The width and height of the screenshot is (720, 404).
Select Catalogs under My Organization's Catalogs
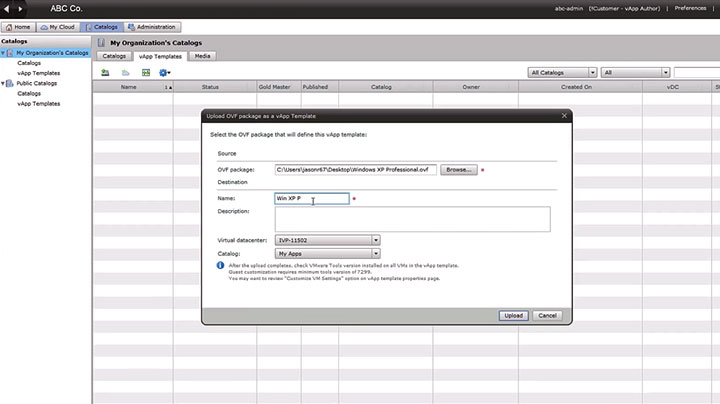(x=29, y=63)
